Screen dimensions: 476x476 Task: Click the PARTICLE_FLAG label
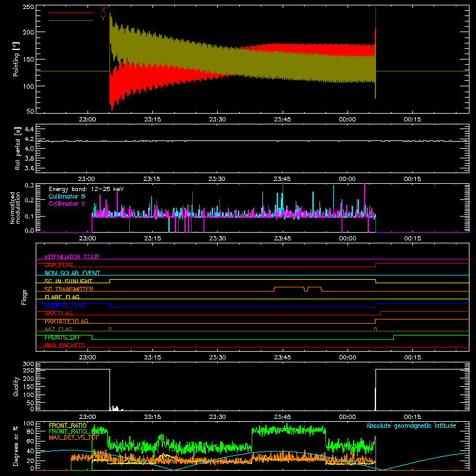pos(67,321)
